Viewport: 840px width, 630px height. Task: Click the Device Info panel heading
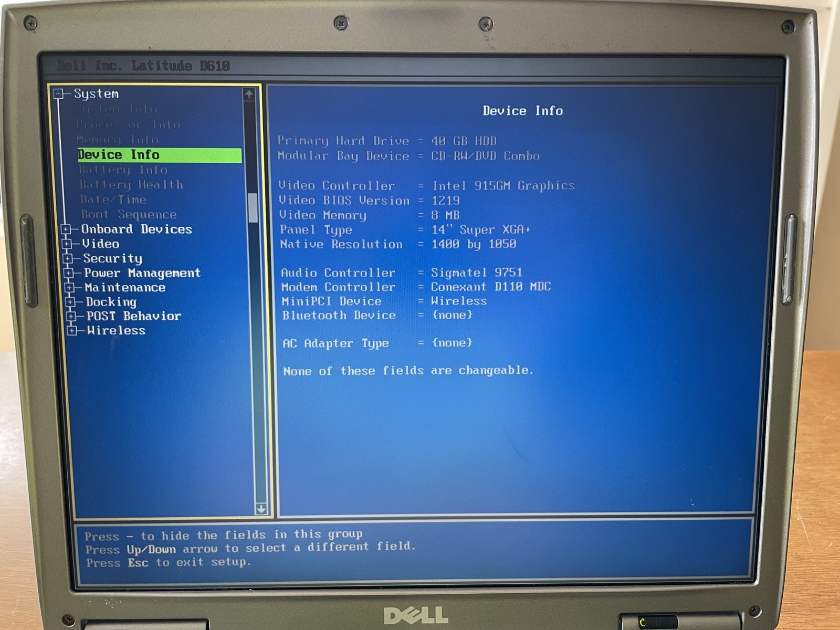(523, 111)
